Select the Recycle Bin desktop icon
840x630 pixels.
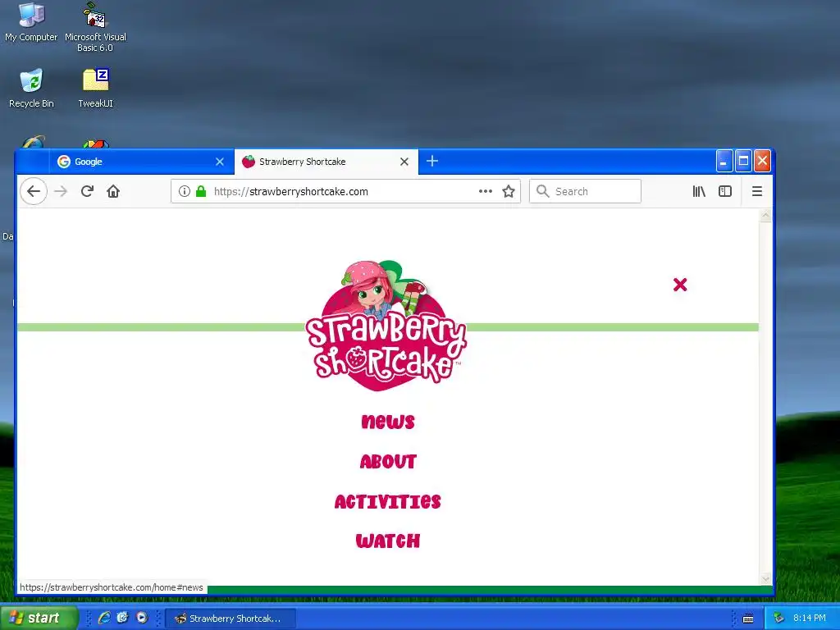[x=31, y=88]
